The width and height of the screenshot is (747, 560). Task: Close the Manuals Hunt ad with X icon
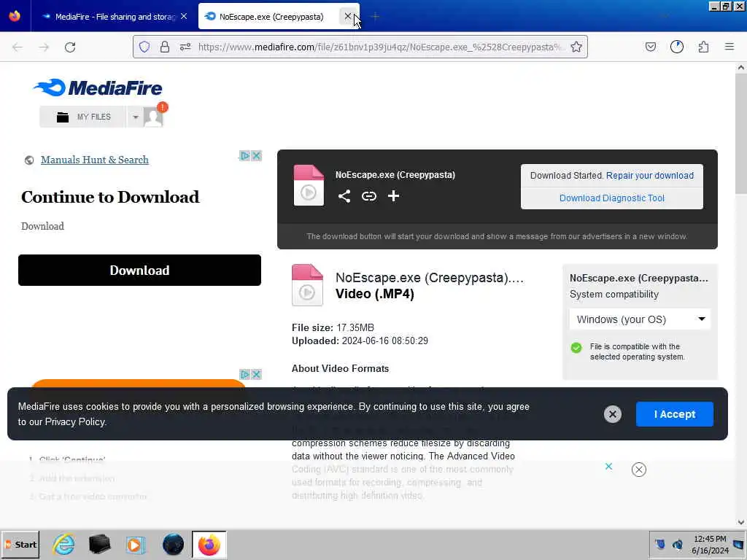(x=256, y=156)
